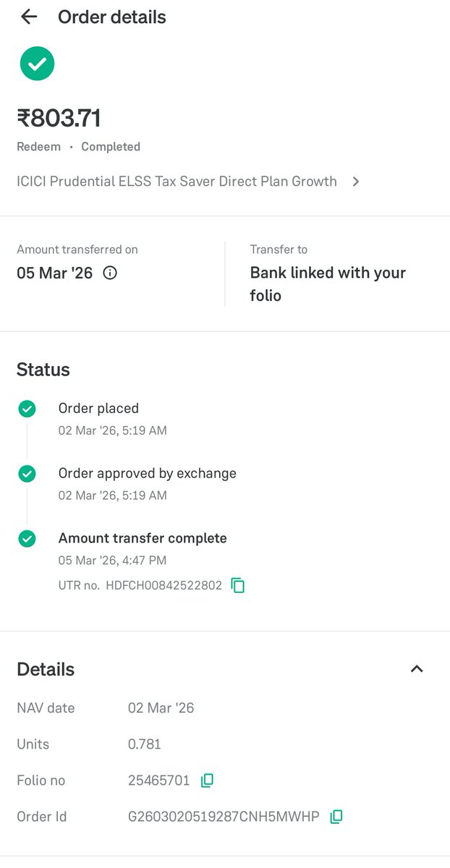Tap Bank linked with your folio
This screenshot has height=868, width=450.
pyautogui.click(x=328, y=284)
